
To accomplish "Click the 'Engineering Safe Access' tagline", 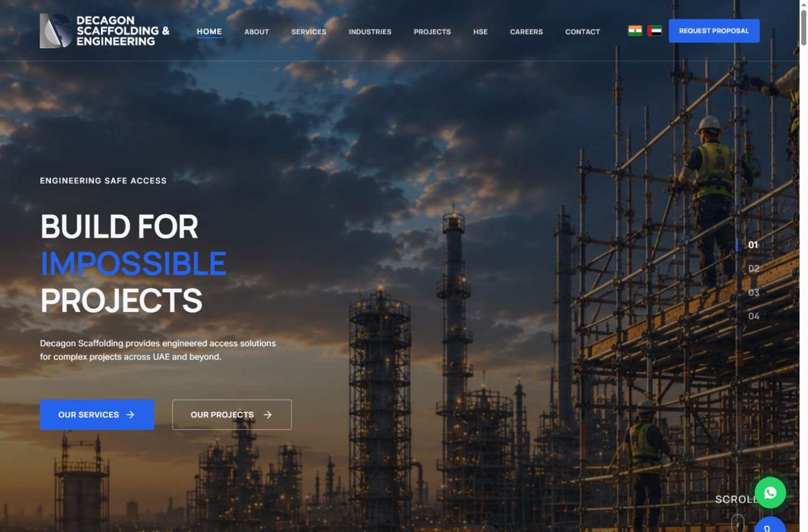I will pyautogui.click(x=103, y=180).
